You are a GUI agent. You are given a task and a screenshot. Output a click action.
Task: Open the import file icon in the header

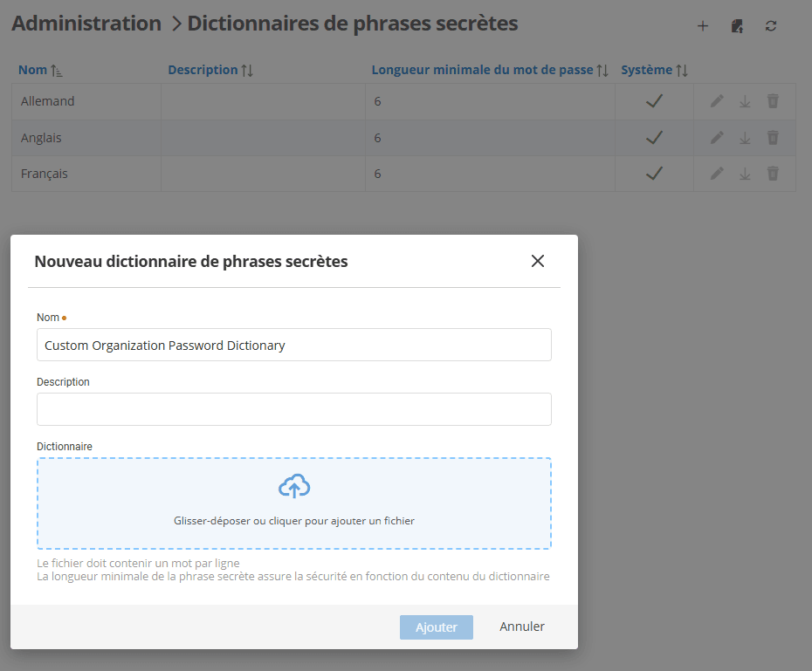coord(737,25)
